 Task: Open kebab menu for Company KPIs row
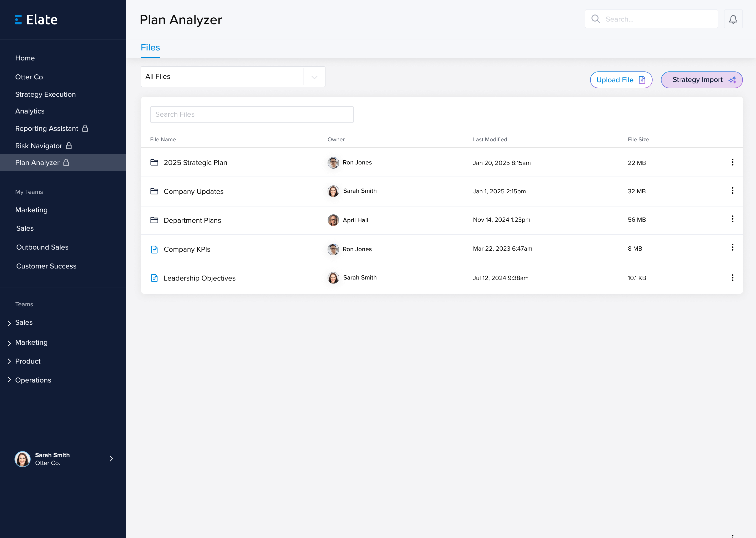click(x=732, y=247)
